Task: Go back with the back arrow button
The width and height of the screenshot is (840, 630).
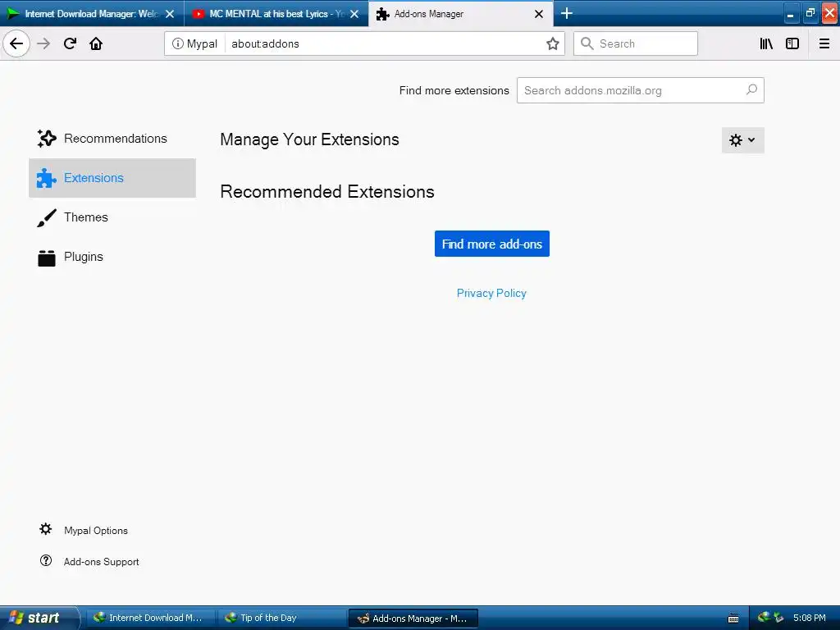Action: coord(16,43)
